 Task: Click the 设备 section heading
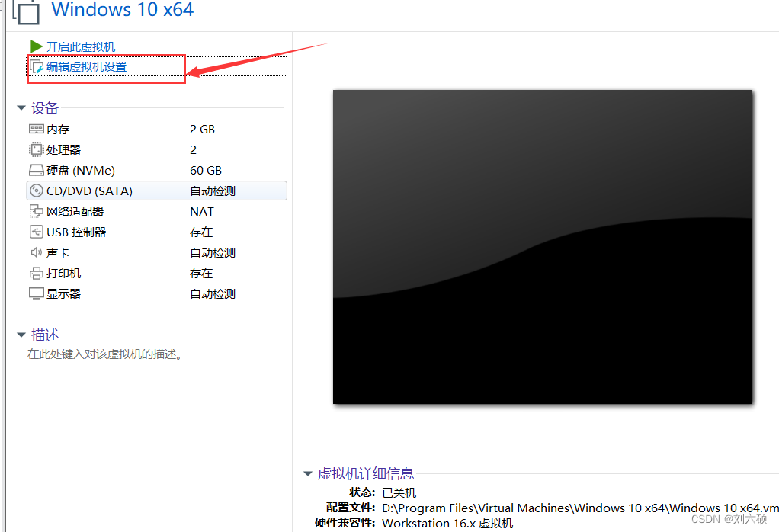[x=45, y=107]
